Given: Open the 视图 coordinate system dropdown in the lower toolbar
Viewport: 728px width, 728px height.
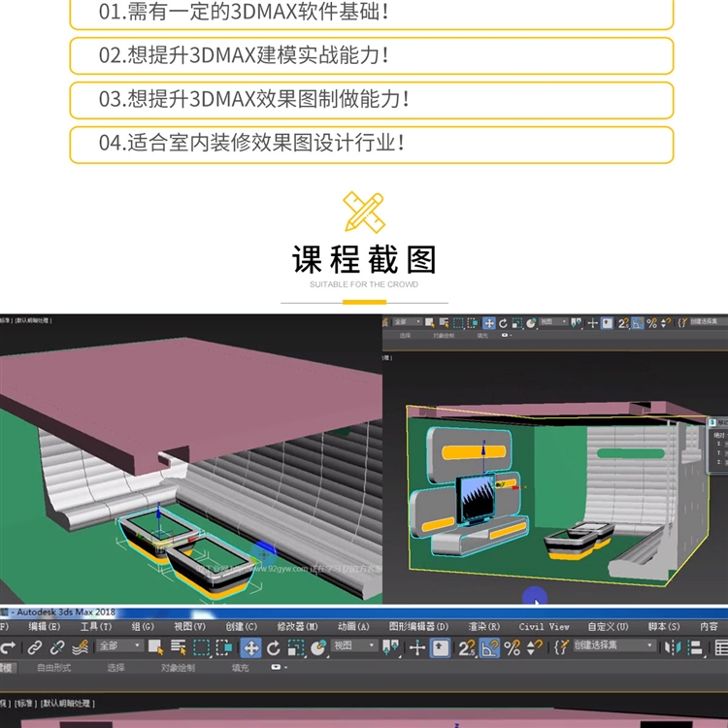Looking at the screenshot, I should 354,645.
